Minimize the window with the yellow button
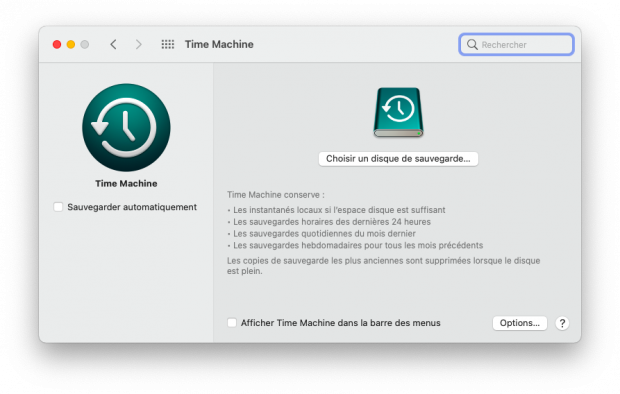 click(x=71, y=44)
